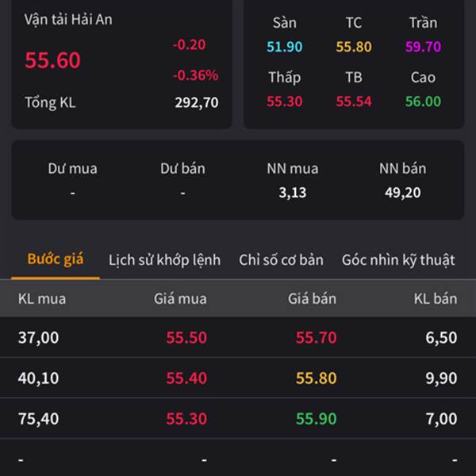Click the reference price under TC
The image size is (476, 476).
[354, 47]
